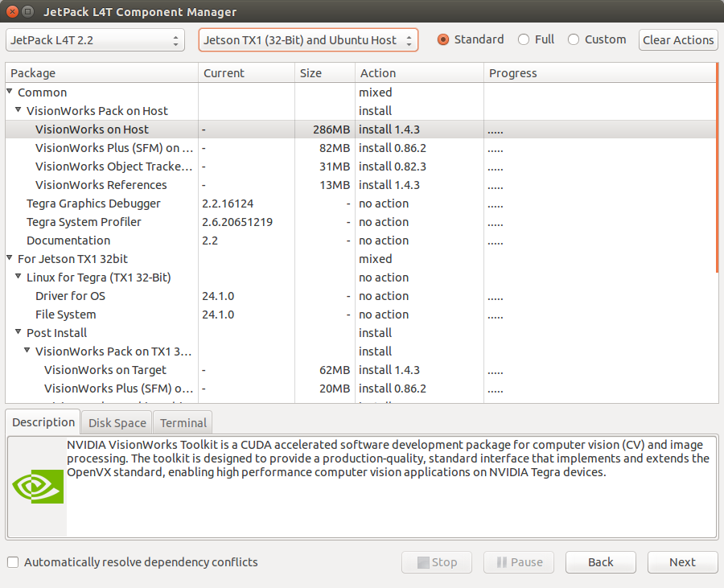Sort by the Size column header
The image size is (724, 588).
point(325,73)
